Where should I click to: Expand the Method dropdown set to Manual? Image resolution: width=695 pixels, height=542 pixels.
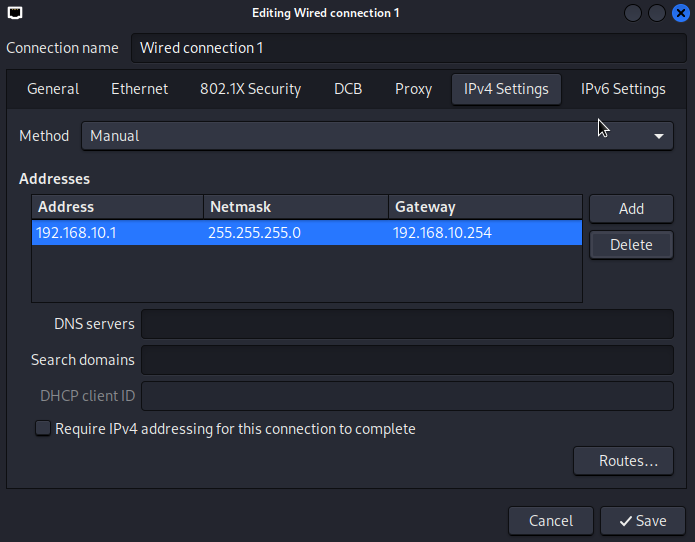point(377,136)
